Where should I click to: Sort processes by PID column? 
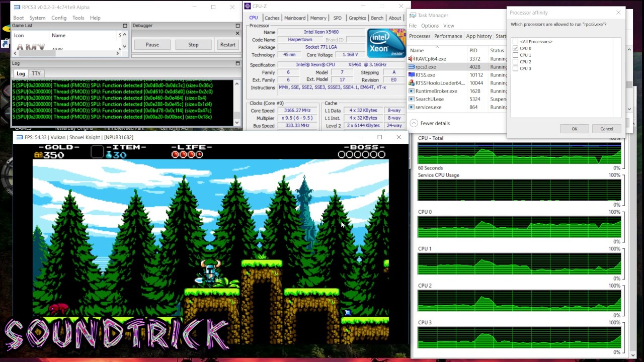pyautogui.click(x=477, y=50)
